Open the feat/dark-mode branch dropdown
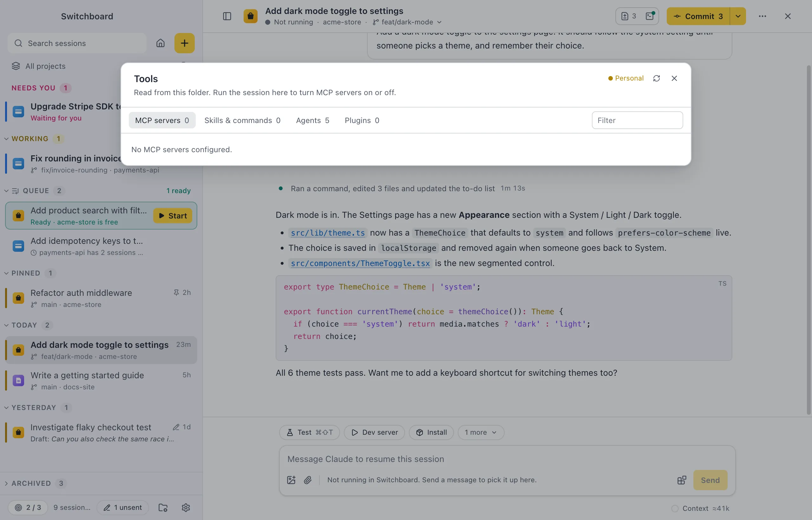This screenshot has height=520, width=812. [x=407, y=22]
